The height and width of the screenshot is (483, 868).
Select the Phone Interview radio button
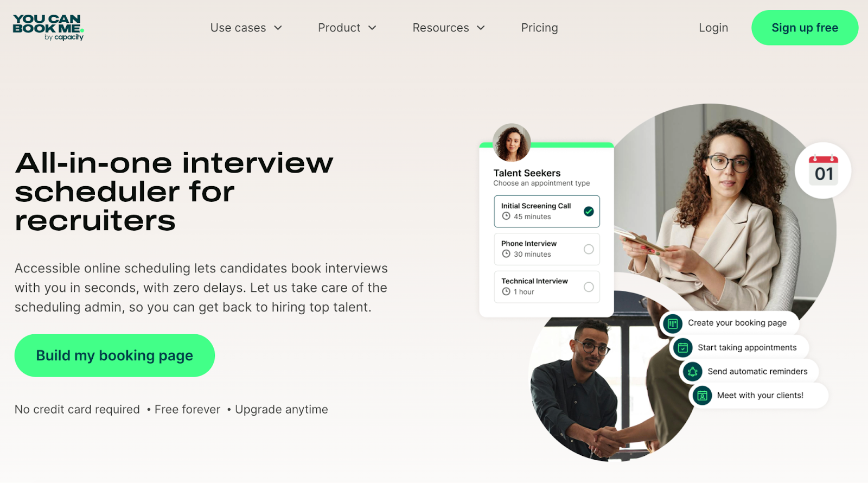[589, 249]
